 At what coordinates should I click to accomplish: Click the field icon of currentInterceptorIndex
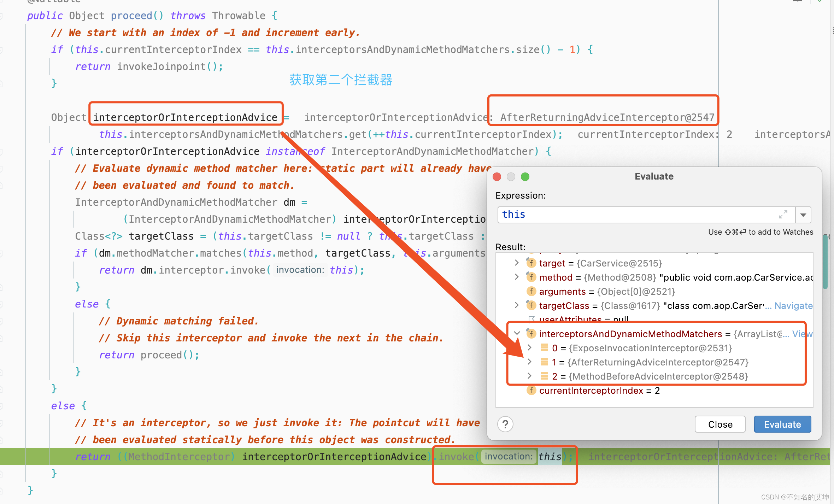[531, 390]
